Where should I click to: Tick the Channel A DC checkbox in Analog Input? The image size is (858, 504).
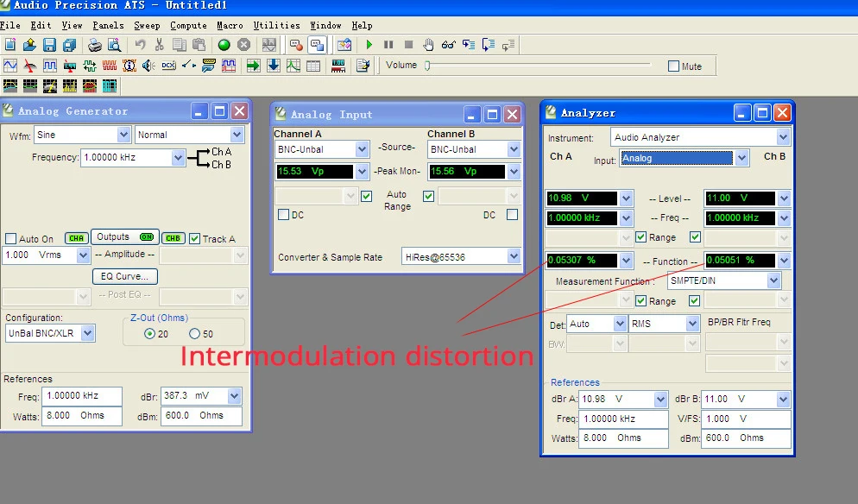pos(283,215)
